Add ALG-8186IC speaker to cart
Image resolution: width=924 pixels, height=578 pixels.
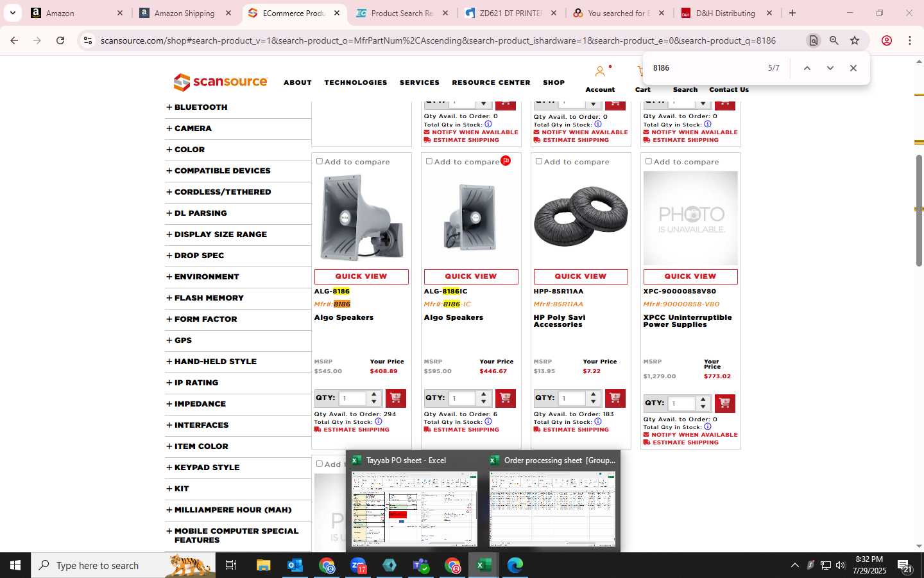pos(505,398)
